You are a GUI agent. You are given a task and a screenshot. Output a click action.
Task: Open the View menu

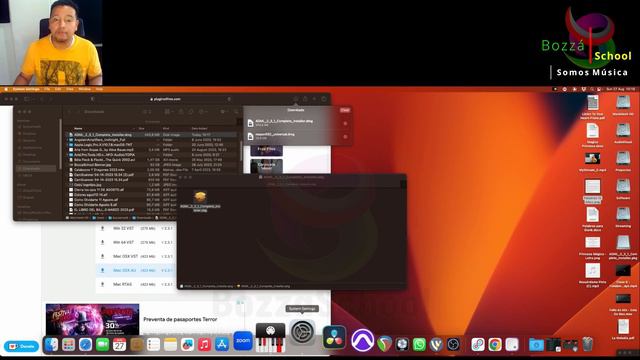click(x=70, y=89)
